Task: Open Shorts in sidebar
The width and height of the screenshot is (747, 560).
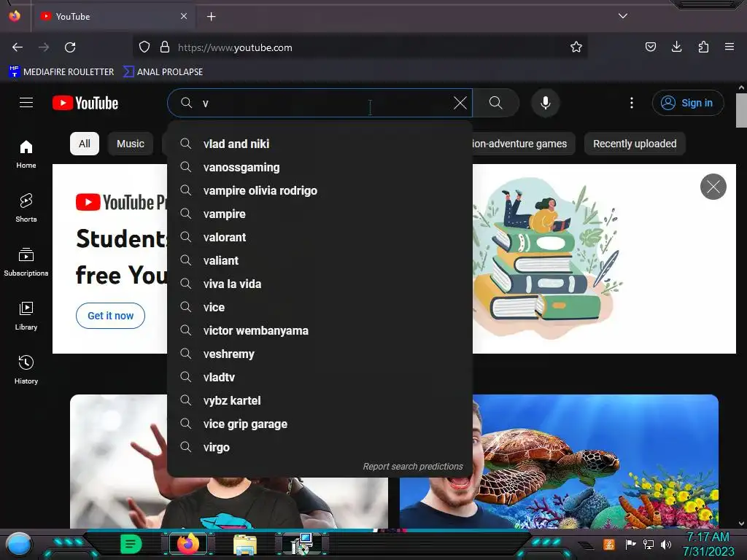Action: pyautogui.click(x=26, y=208)
